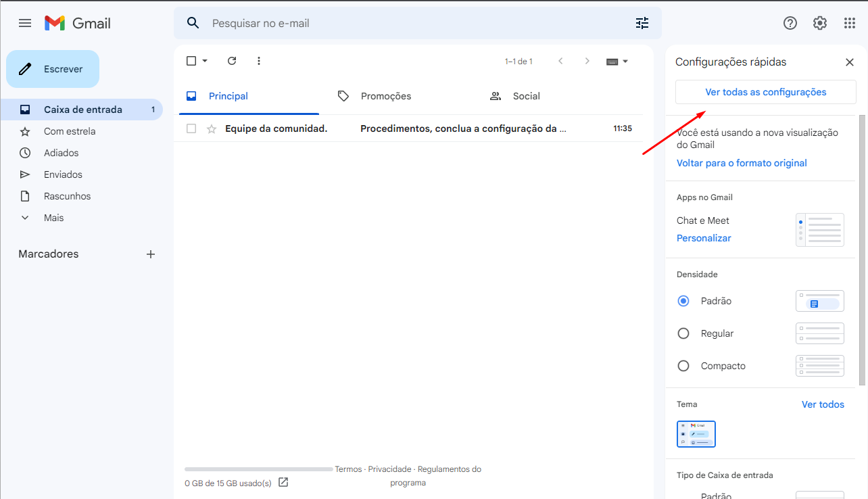
Task: Open the Support help icon
Action: (x=790, y=23)
